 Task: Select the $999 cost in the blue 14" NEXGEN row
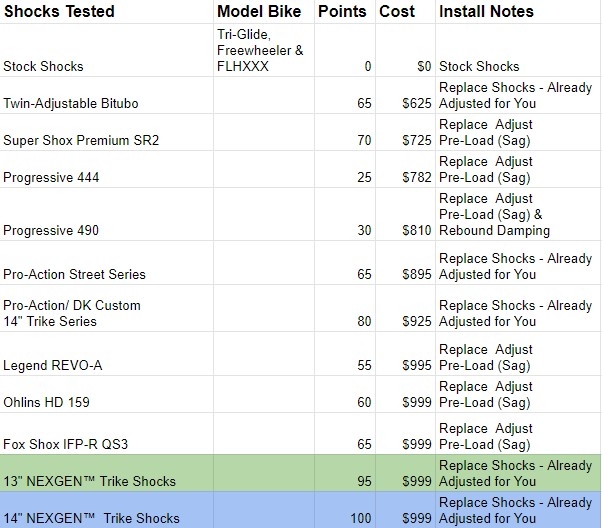[x=405, y=510]
